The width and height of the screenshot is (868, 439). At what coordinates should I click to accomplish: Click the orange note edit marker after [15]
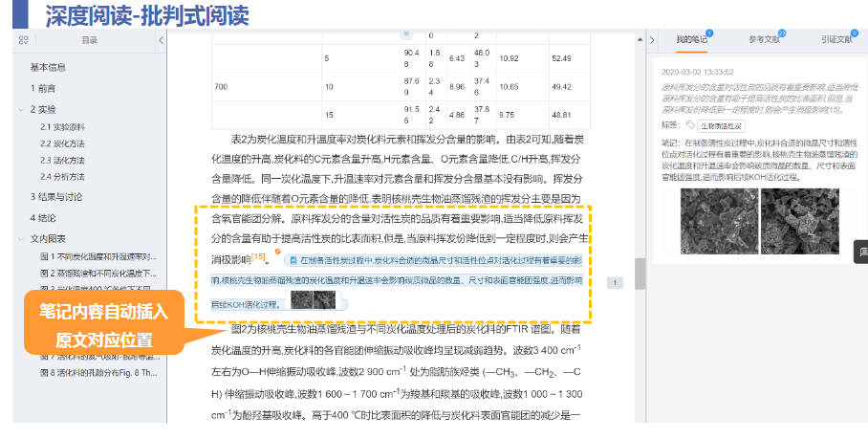pyautogui.click(x=277, y=251)
